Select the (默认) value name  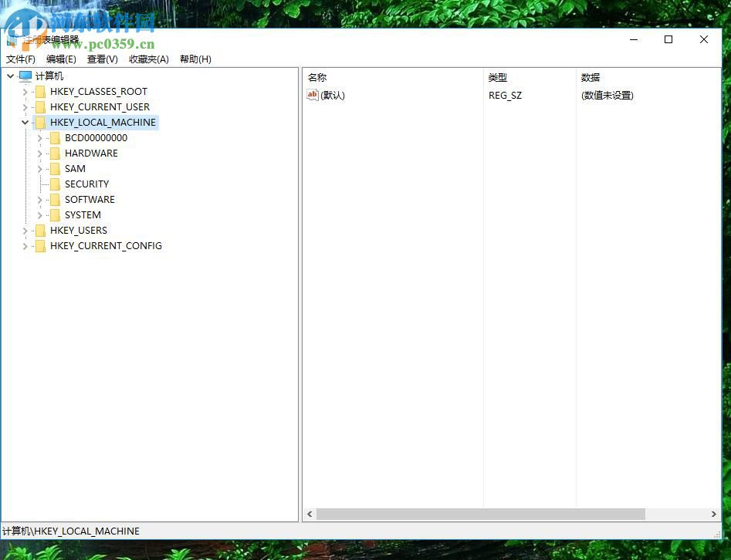coord(333,95)
